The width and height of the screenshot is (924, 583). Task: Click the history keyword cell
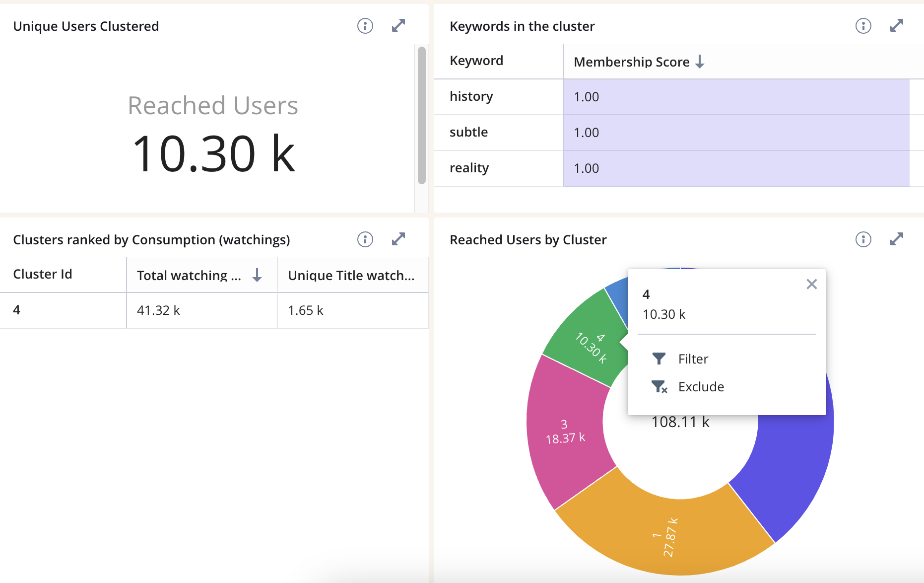[x=498, y=96]
